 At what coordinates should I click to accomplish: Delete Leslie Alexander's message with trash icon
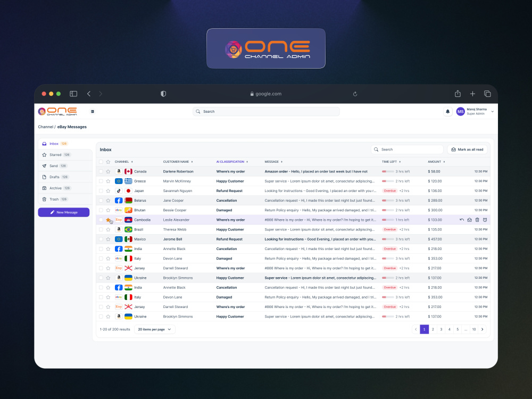point(477,220)
